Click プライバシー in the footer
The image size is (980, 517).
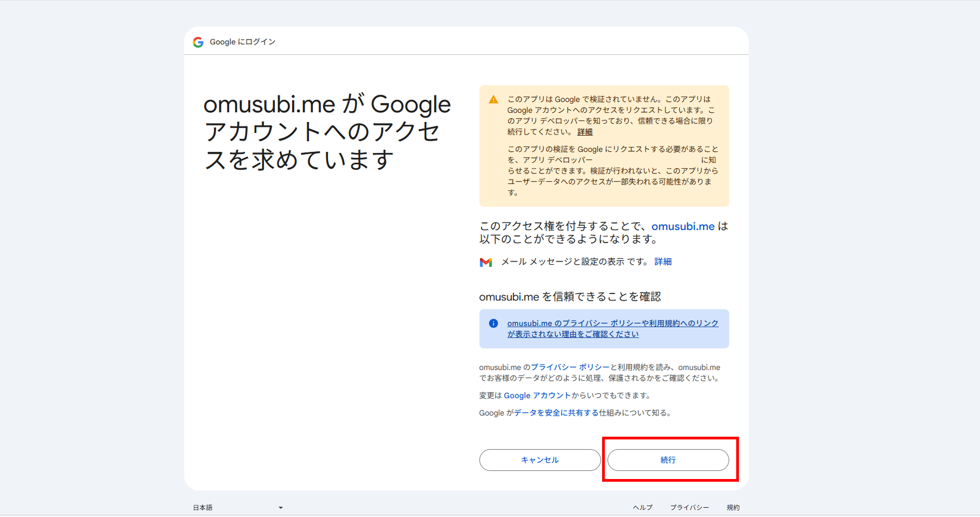coord(690,508)
